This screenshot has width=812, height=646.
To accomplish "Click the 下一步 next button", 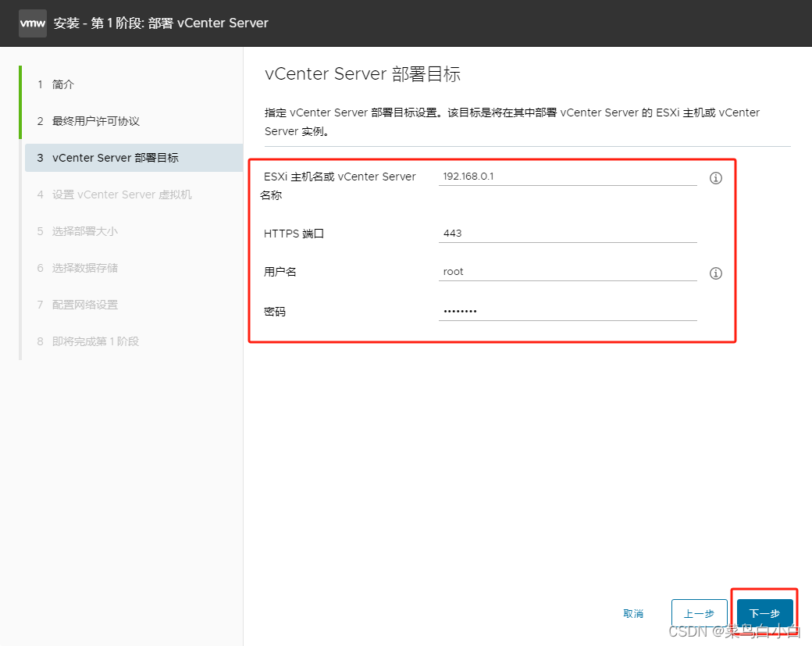I will click(x=765, y=614).
